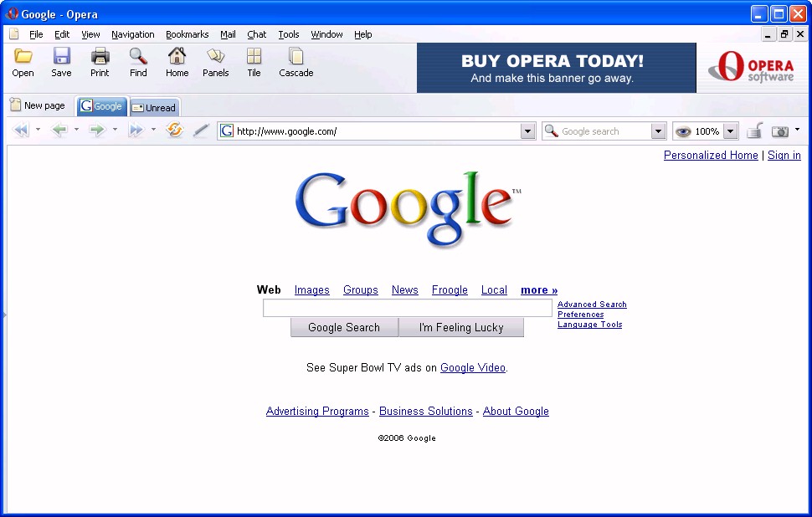Image resolution: width=812 pixels, height=517 pixels.
Task: Open the Find magnifier tool
Action: tap(138, 55)
